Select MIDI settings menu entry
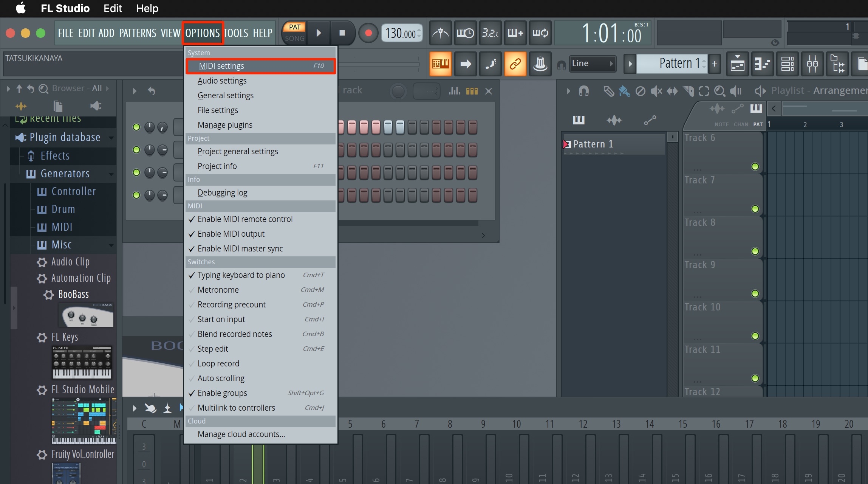868x484 pixels. (260, 66)
